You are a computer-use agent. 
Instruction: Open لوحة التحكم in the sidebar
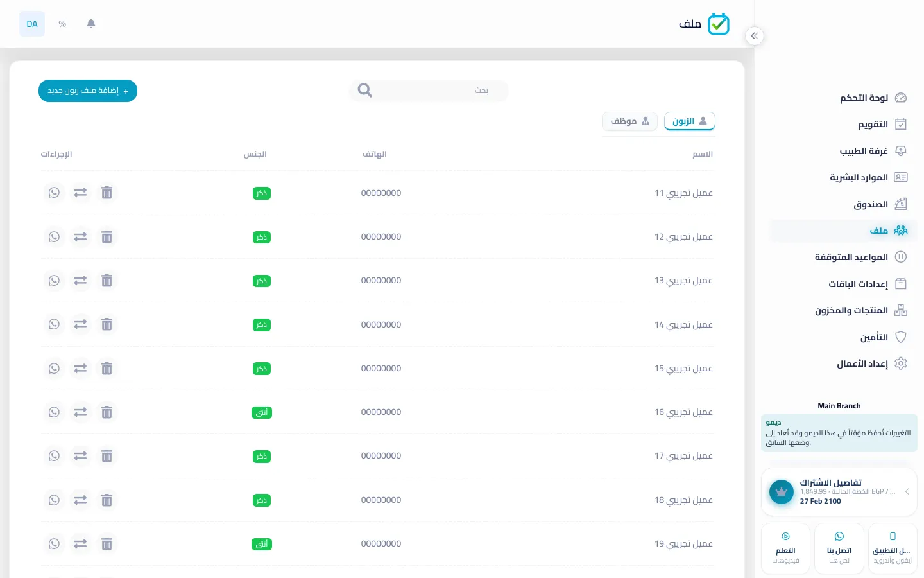pos(844,98)
